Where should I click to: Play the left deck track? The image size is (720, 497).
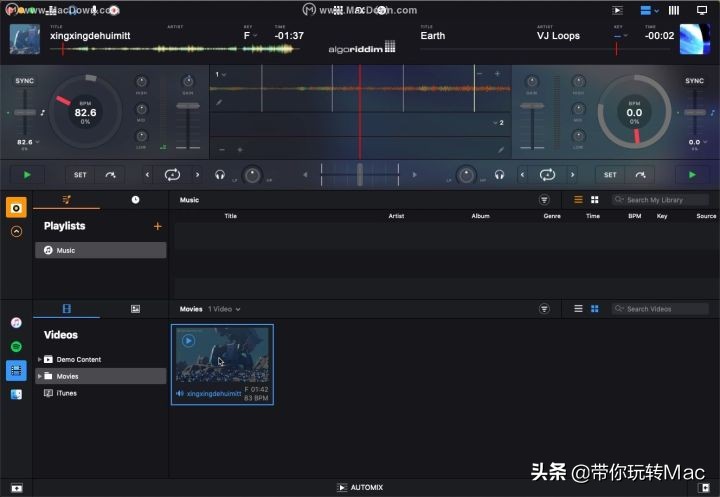pos(27,175)
